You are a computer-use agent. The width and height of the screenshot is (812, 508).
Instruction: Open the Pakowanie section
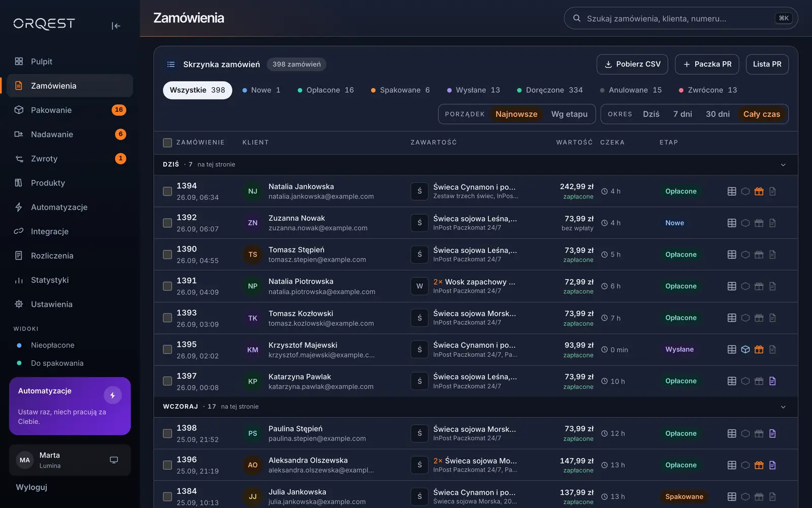tap(70, 110)
